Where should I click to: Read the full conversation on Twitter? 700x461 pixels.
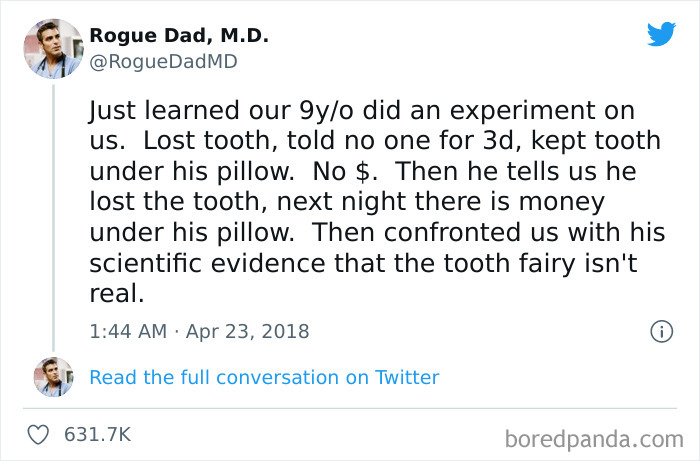pos(264,377)
